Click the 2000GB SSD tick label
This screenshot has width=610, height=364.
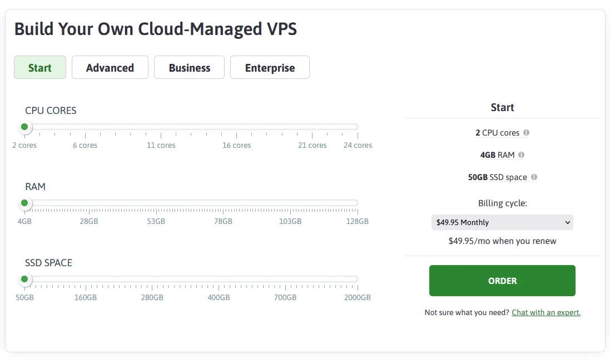point(356,297)
